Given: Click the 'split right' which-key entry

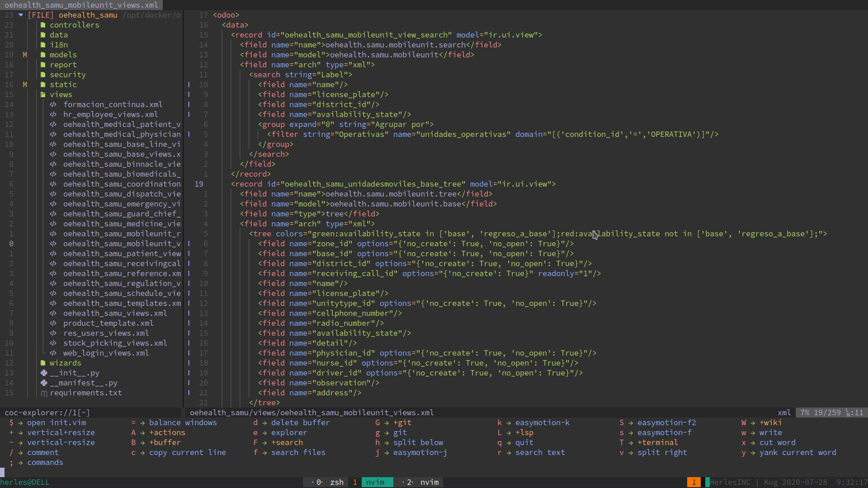Looking at the screenshot, I should point(662,452).
